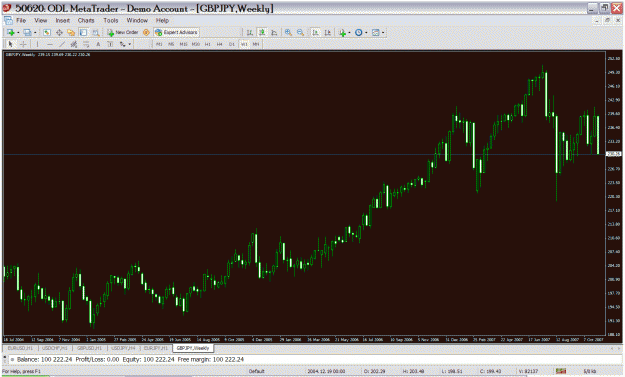The height and width of the screenshot is (377, 625).
Task: Open the Profiles icon
Action: tap(27, 32)
